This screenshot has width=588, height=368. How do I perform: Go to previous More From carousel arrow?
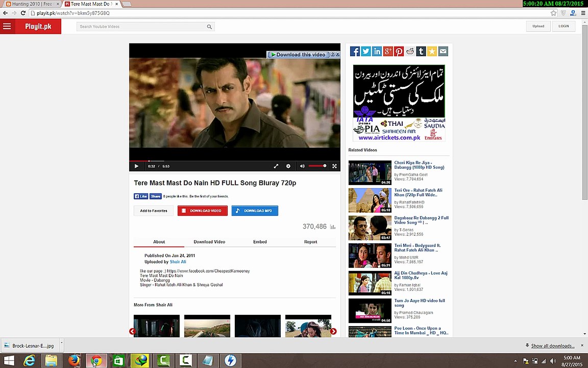tap(132, 331)
